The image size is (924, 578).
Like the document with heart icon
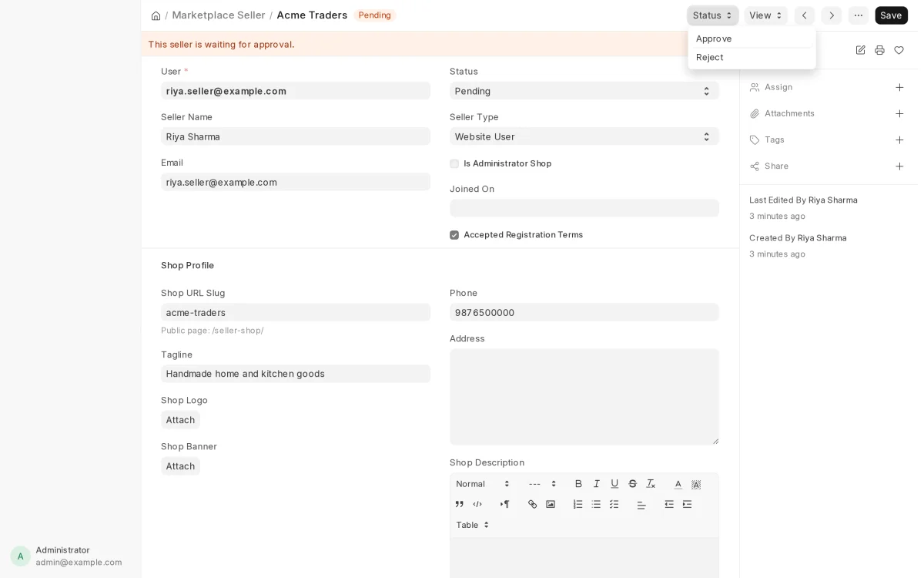[899, 50]
